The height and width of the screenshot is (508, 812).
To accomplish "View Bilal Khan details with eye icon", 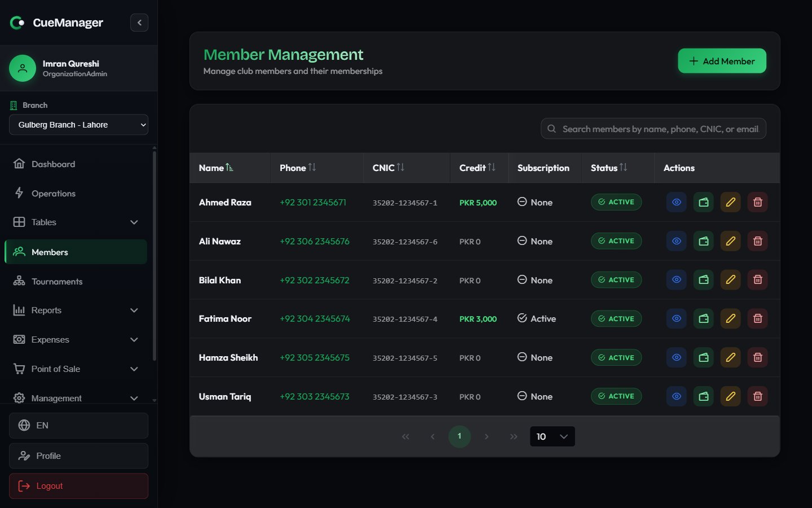I will (x=676, y=280).
